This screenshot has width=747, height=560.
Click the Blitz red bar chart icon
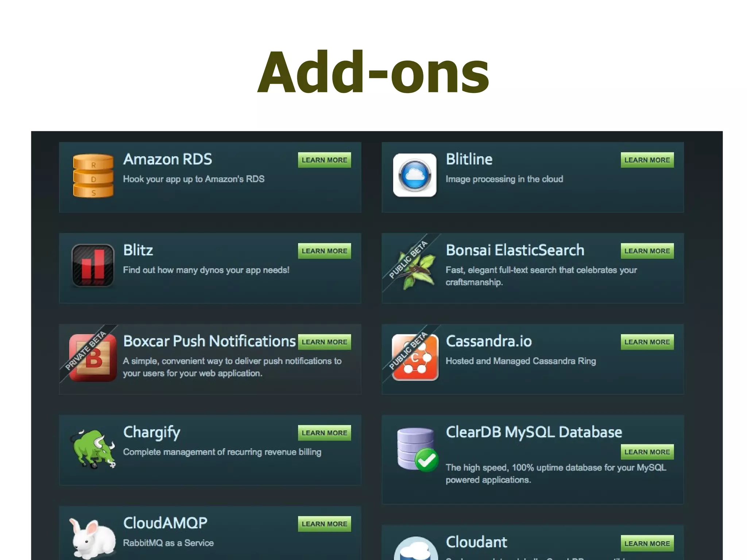[93, 266]
